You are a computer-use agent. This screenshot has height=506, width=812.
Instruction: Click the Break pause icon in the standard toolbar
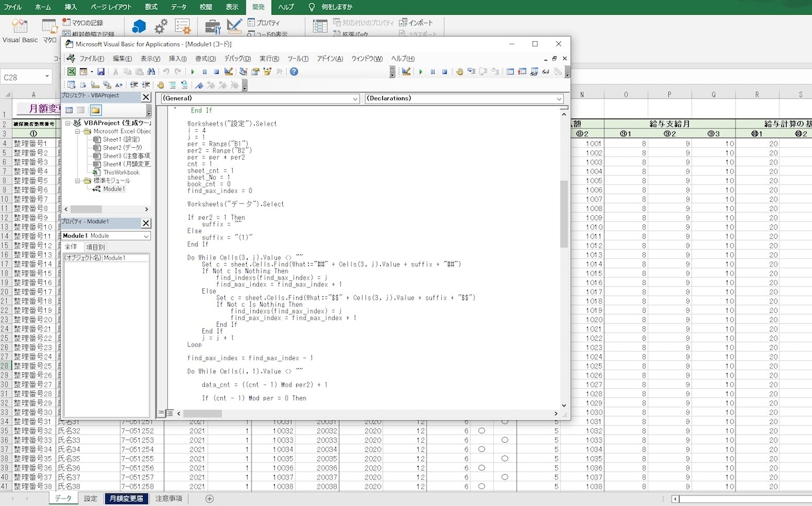pyautogui.click(x=204, y=71)
